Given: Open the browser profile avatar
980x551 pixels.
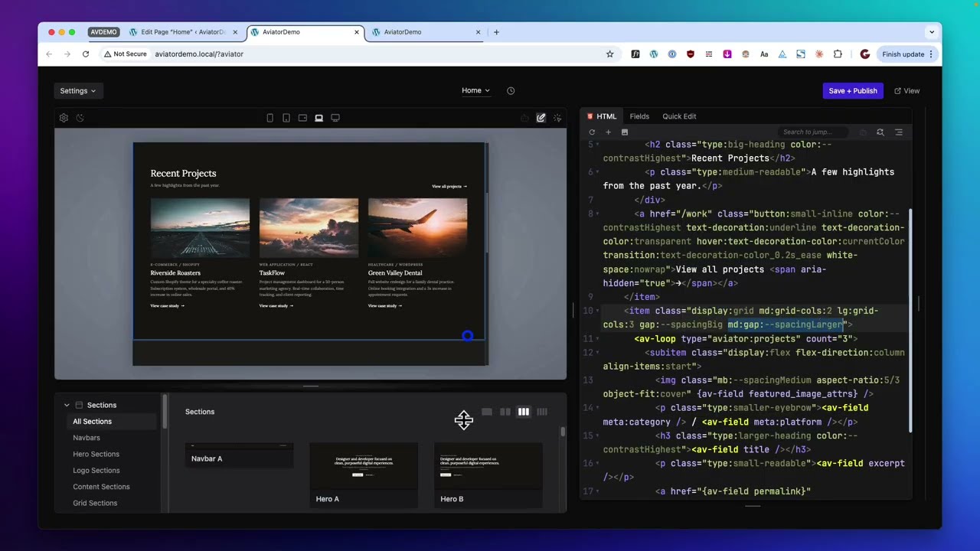Looking at the screenshot, I should pos(865,54).
